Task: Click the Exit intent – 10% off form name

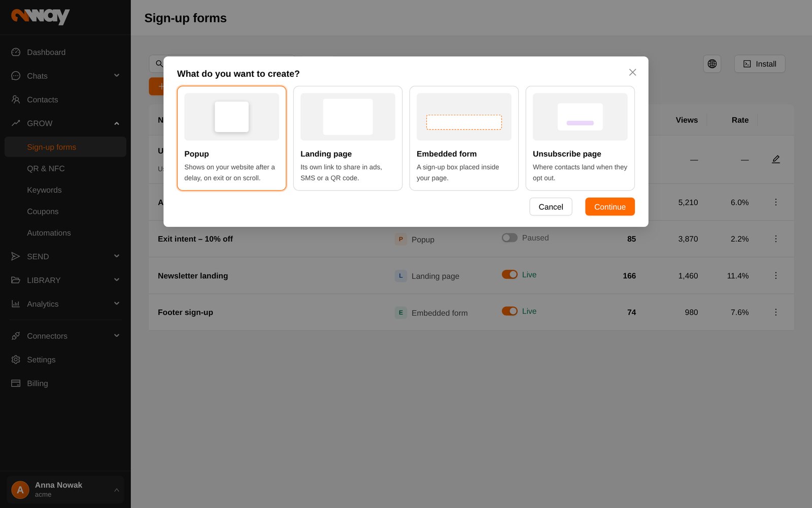Action: [x=195, y=239]
